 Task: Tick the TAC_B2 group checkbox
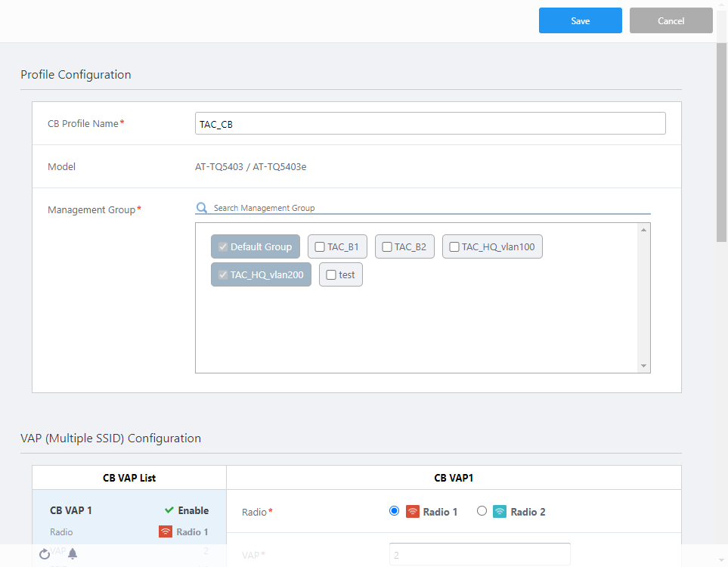coord(387,246)
